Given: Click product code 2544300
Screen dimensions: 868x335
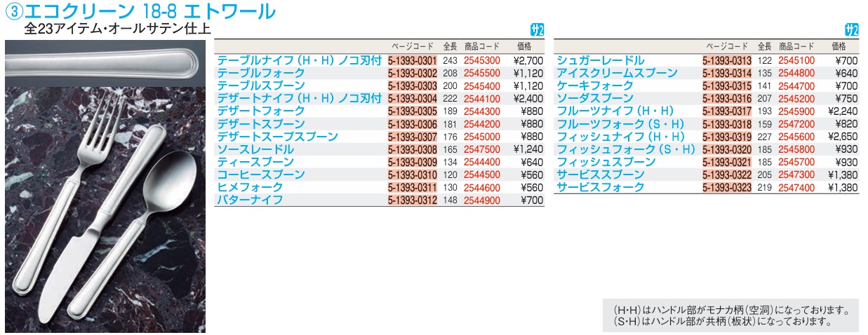Looking at the screenshot, I should [482, 111].
